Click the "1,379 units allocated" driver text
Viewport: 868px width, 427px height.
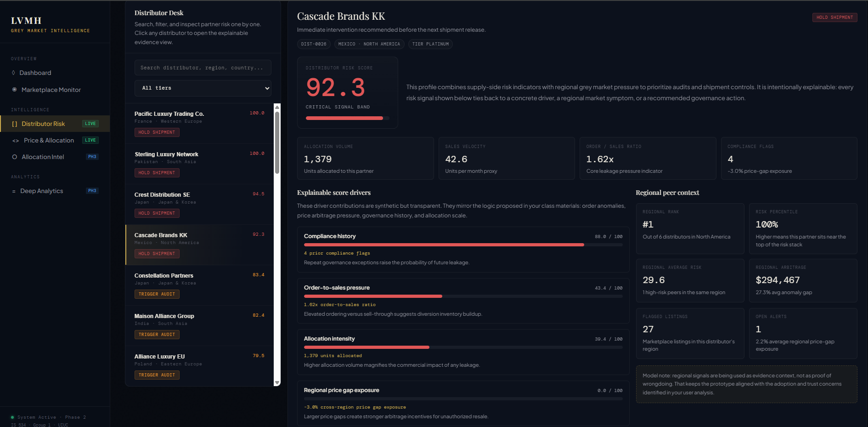point(333,356)
